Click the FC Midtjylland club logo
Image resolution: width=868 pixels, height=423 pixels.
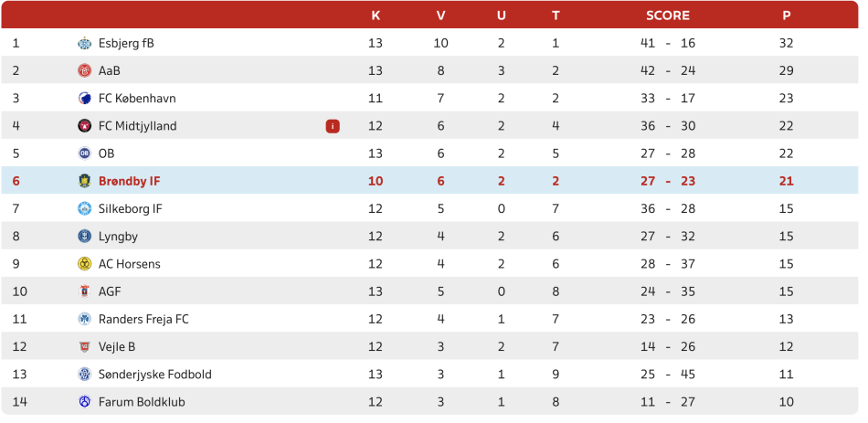pyautogui.click(x=85, y=126)
